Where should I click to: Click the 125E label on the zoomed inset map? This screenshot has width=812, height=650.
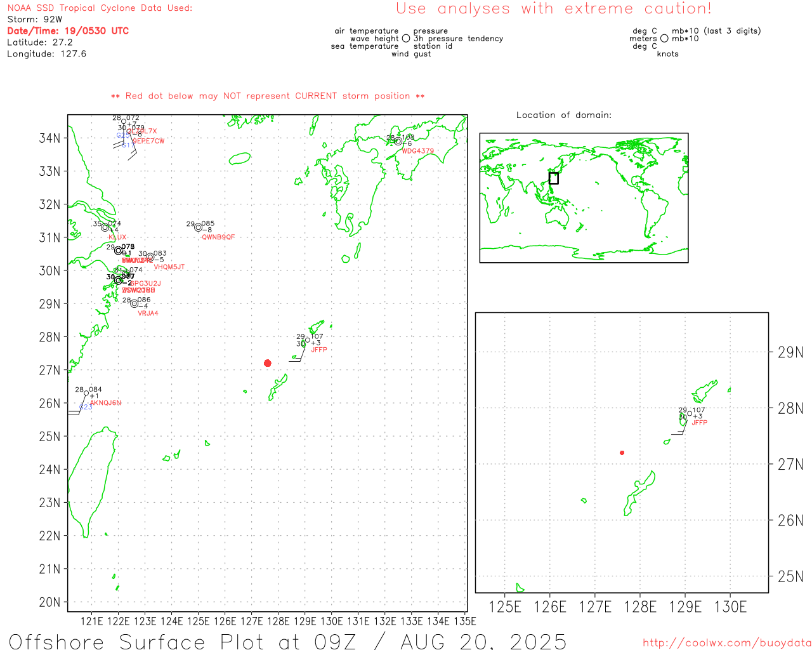click(505, 607)
